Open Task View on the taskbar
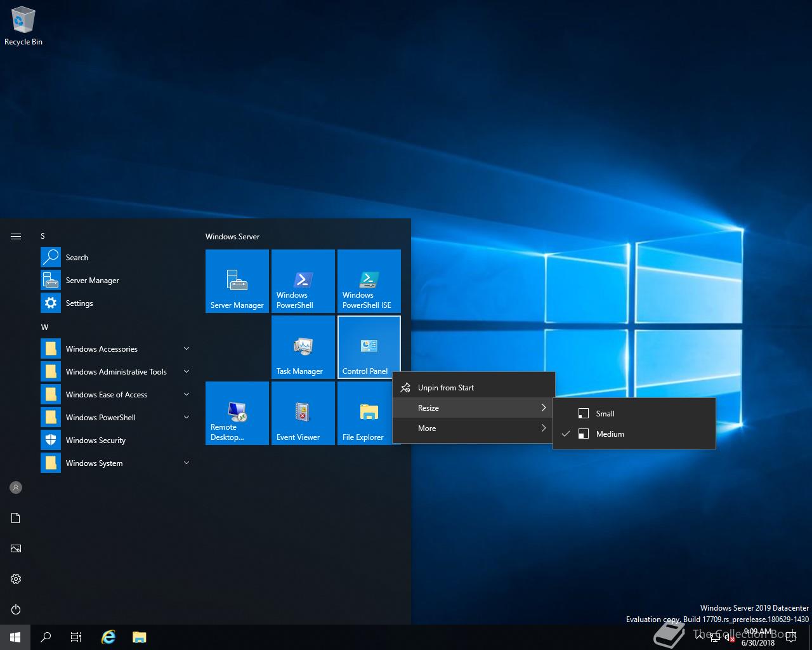This screenshot has width=812, height=650. click(x=76, y=637)
